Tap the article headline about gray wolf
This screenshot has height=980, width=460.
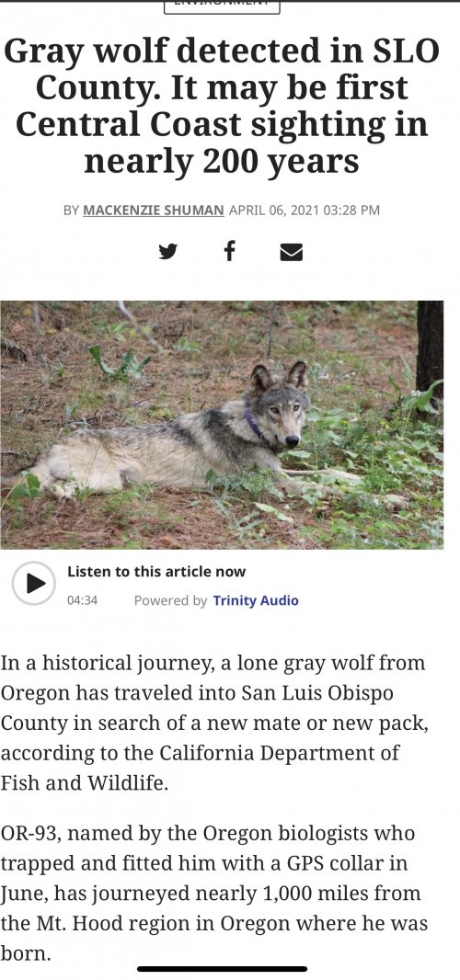(222, 107)
